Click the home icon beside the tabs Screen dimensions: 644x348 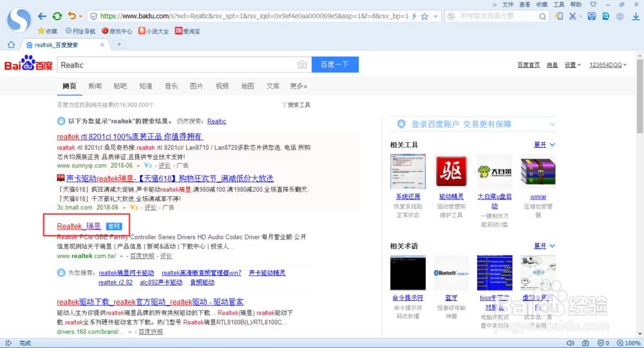coord(12,45)
